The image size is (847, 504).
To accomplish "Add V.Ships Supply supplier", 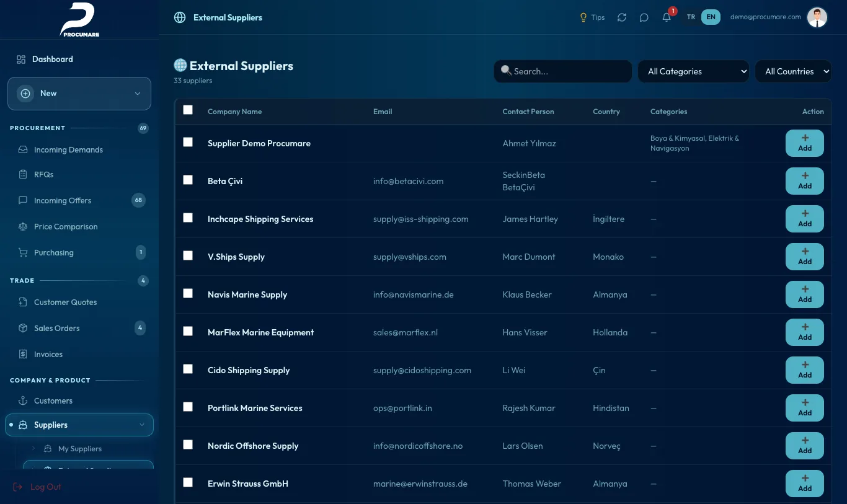I will [804, 257].
